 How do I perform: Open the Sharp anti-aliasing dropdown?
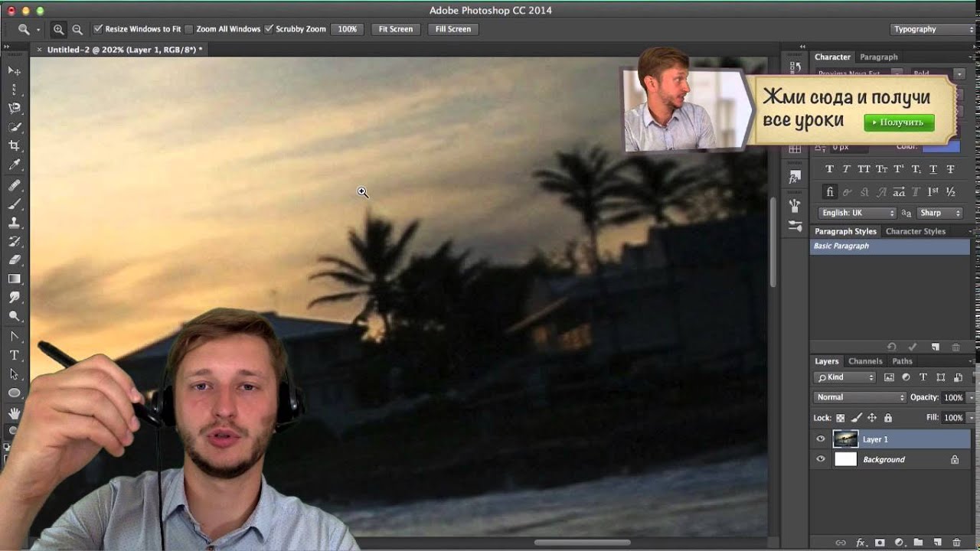click(939, 213)
